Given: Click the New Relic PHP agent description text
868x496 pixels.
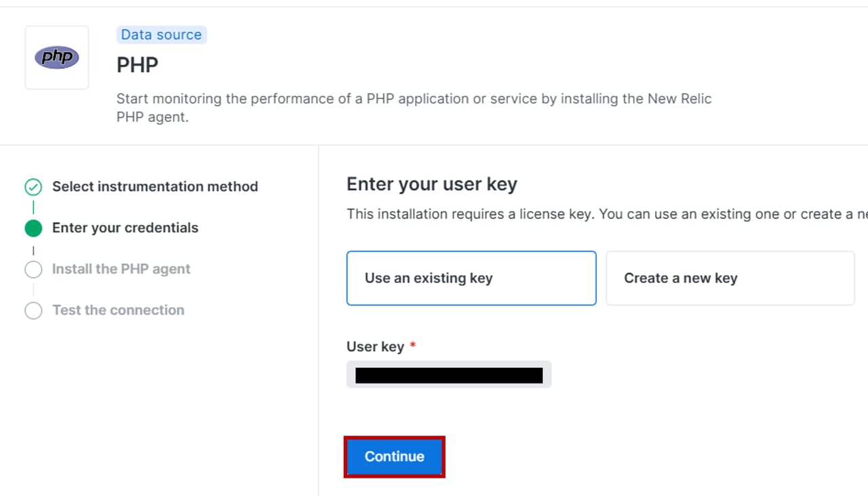Looking at the screenshot, I should click(414, 108).
